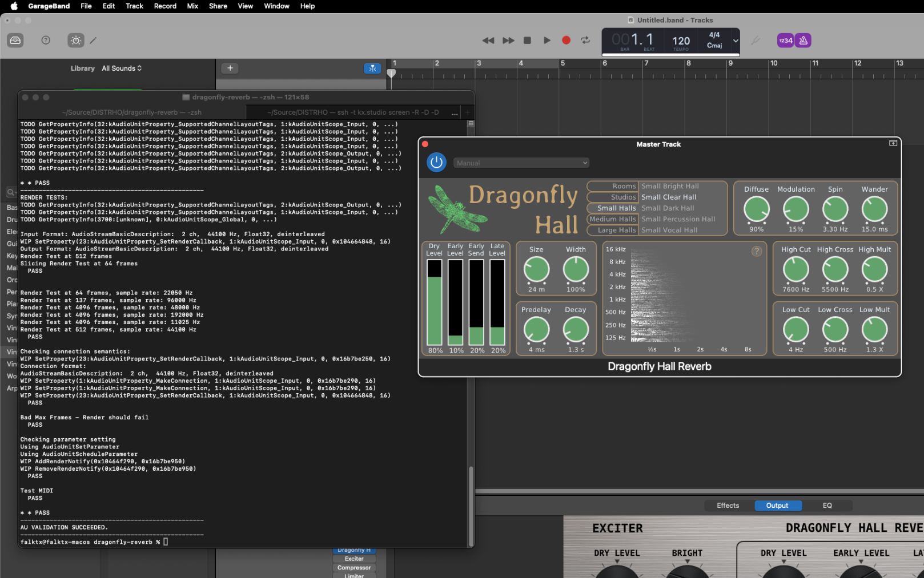Screen dimensions: 924x578
Task: Click the High Cut knob
Action: (796, 269)
